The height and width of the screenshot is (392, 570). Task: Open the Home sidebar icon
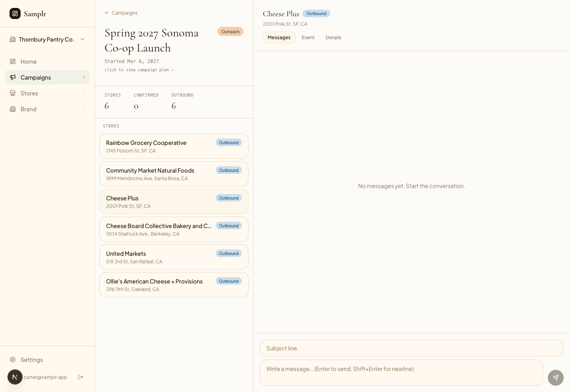(13, 61)
